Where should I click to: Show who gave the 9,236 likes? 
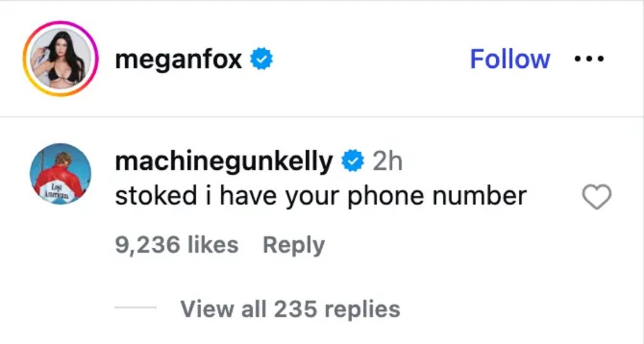(177, 245)
